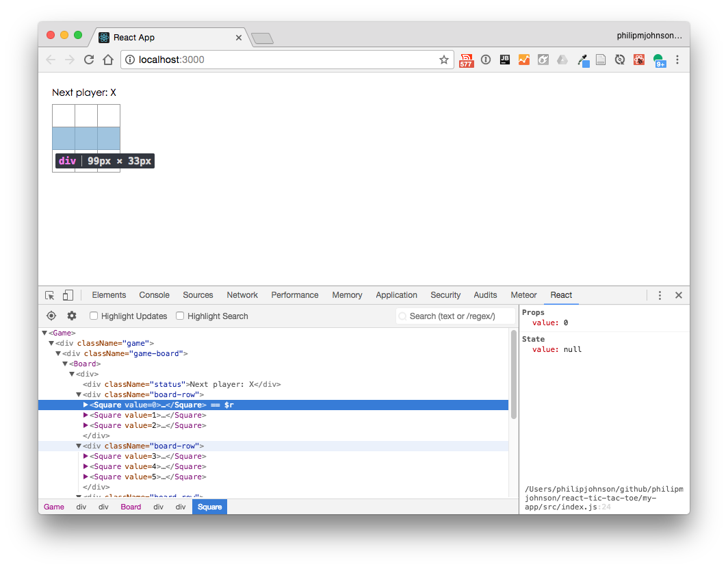Go to the home page icon
This screenshot has height=569, width=728.
[x=108, y=60]
